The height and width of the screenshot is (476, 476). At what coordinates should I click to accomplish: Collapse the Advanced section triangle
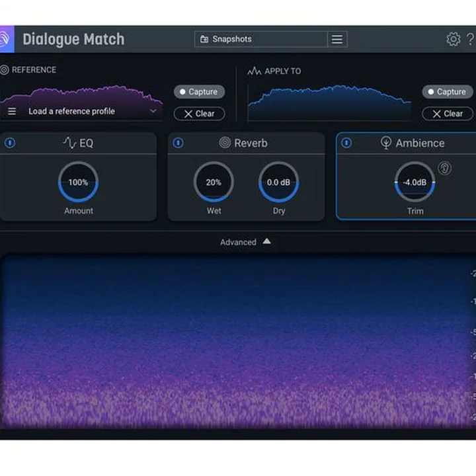[266, 241]
